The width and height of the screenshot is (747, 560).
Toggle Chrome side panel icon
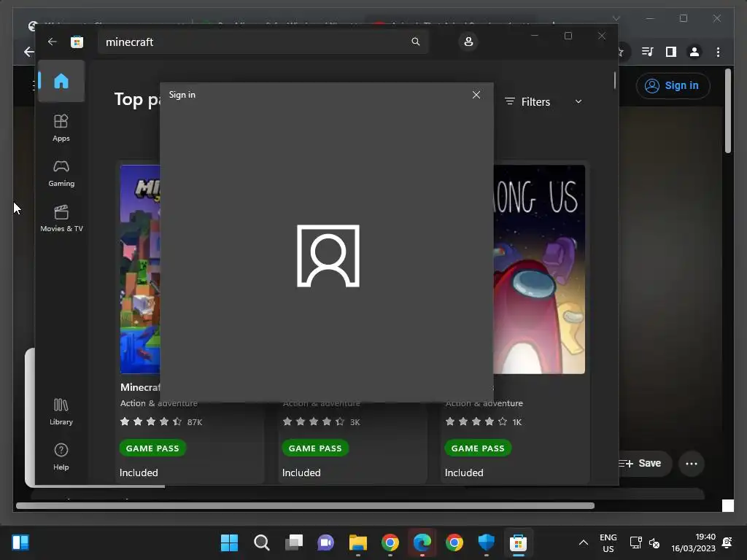coord(671,52)
